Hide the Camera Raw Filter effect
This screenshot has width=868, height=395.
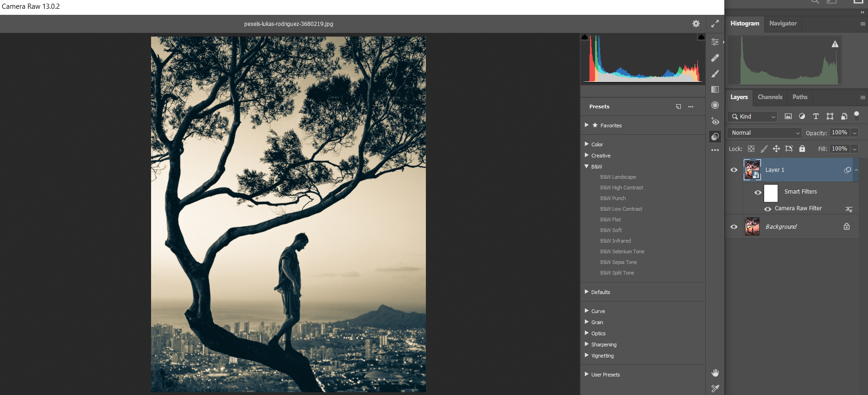[768, 209]
